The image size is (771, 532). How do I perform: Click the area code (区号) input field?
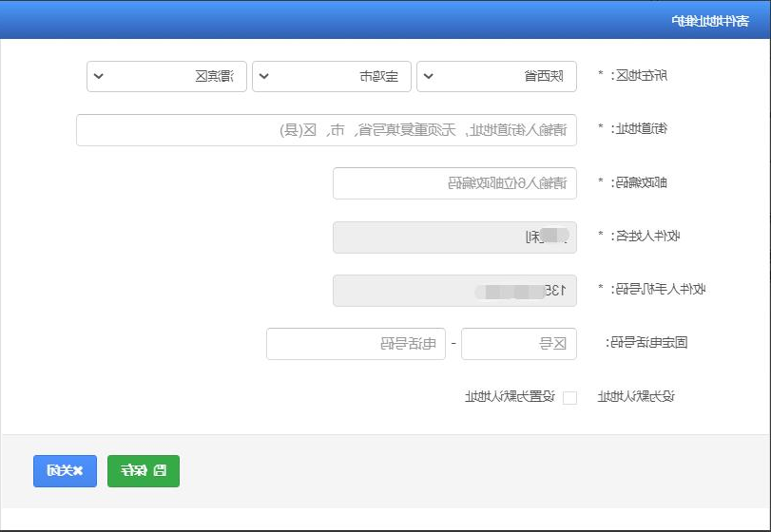519,344
